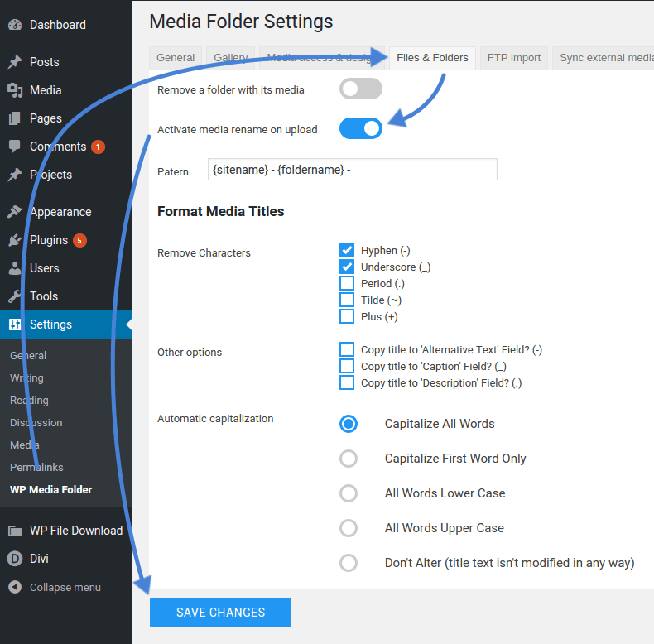Click the Tools wrench icon

[15, 296]
